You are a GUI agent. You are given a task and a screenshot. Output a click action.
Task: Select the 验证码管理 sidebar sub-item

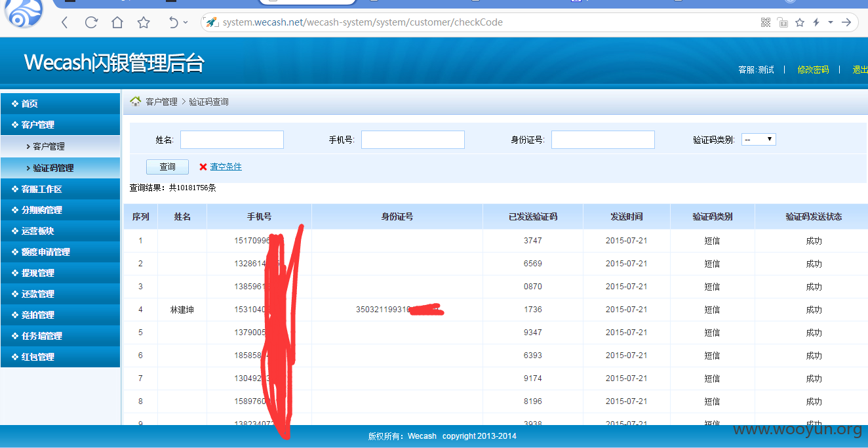pos(60,168)
